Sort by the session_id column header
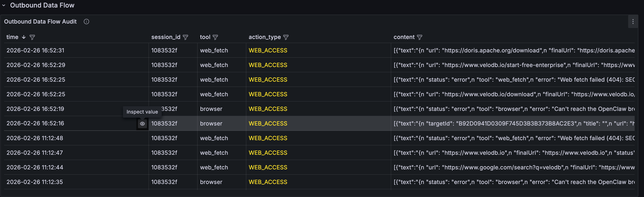 (166, 37)
